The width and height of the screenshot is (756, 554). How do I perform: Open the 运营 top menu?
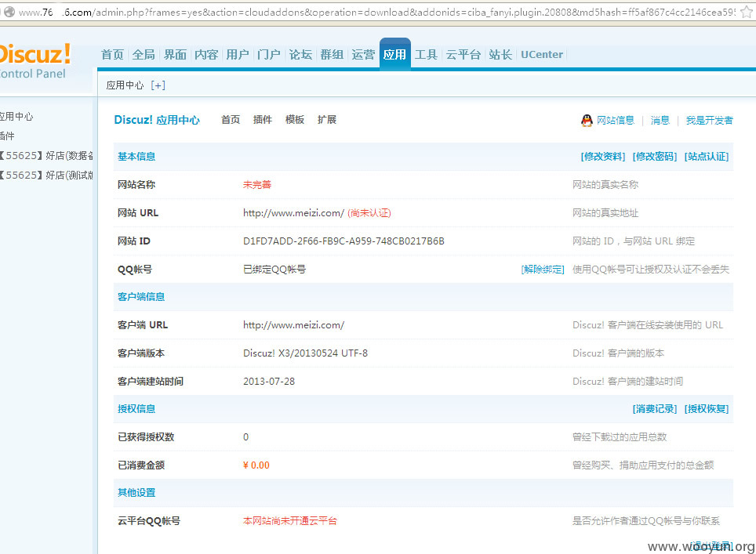[x=363, y=54]
